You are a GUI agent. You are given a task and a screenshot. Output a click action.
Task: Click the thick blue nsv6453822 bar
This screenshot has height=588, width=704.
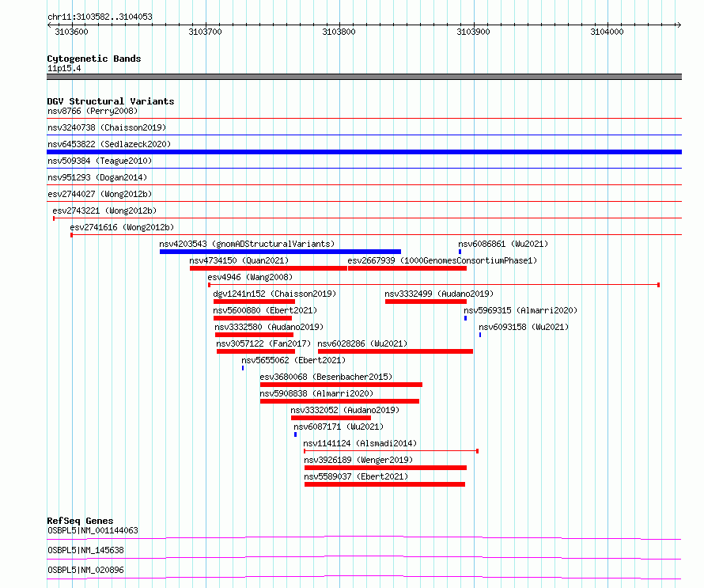(x=364, y=152)
